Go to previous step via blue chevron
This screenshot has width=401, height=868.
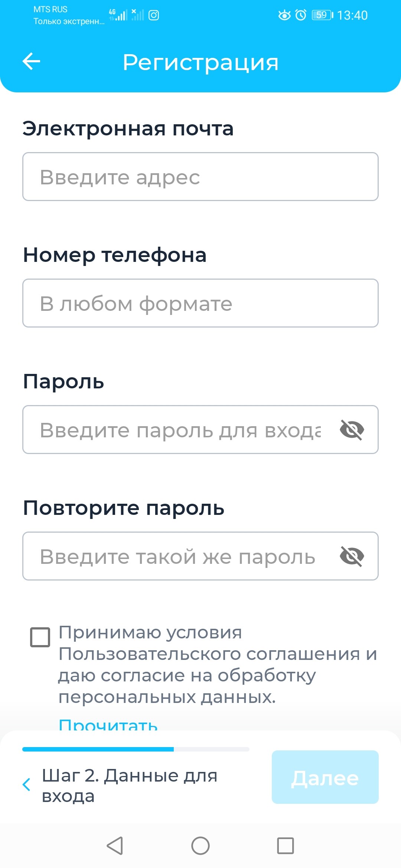(x=26, y=785)
